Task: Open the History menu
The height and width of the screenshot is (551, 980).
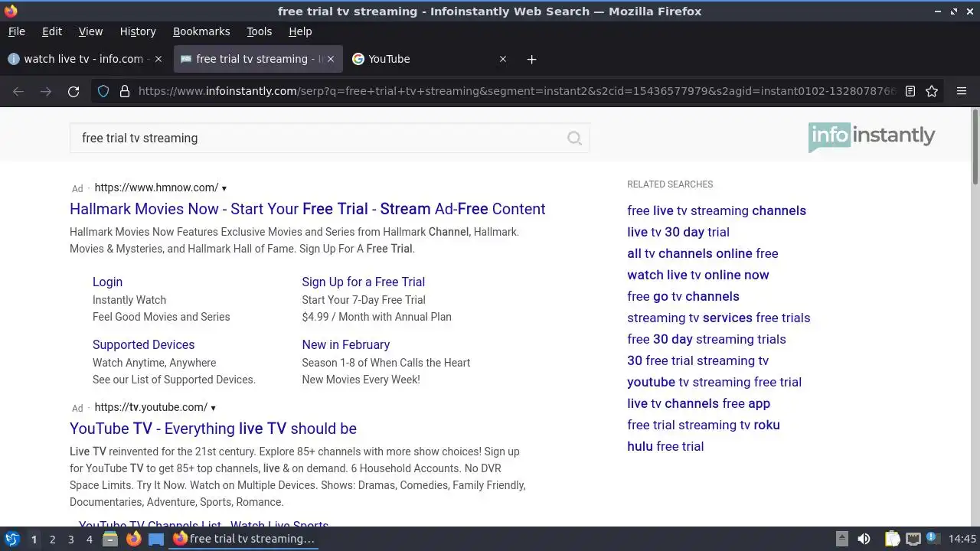Action: click(x=138, y=31)
